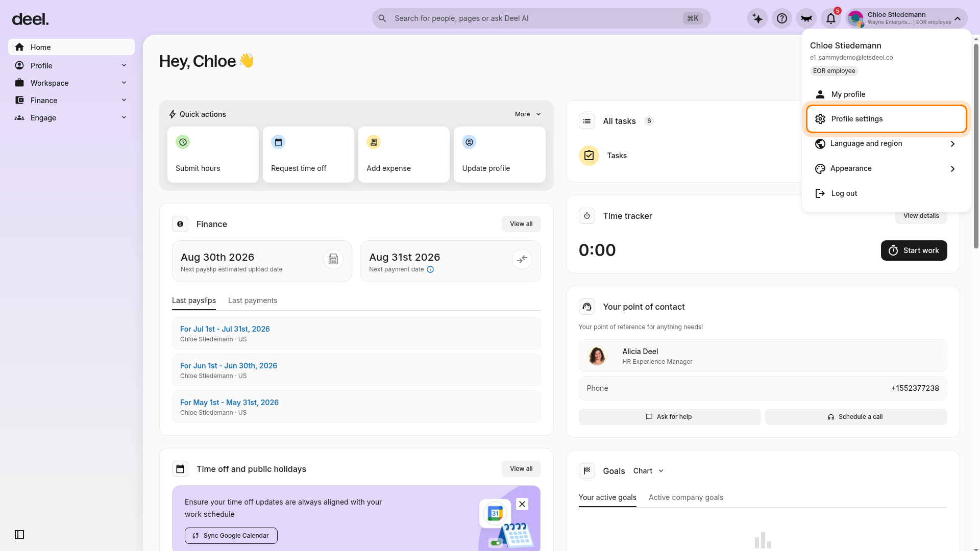The width and height of the screenshot is (980, 551).
Task: Expand the Language and region submenu
Action: (887, 144)
